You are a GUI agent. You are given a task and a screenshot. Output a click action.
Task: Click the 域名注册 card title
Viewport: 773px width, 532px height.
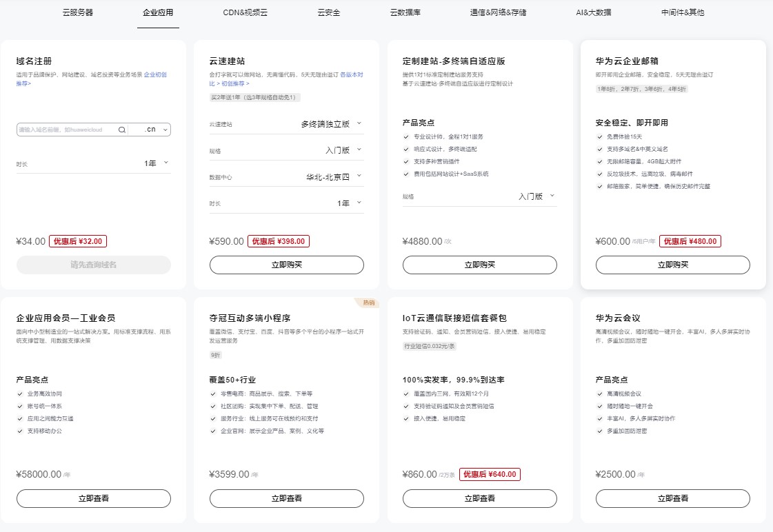tap(34, 61)
